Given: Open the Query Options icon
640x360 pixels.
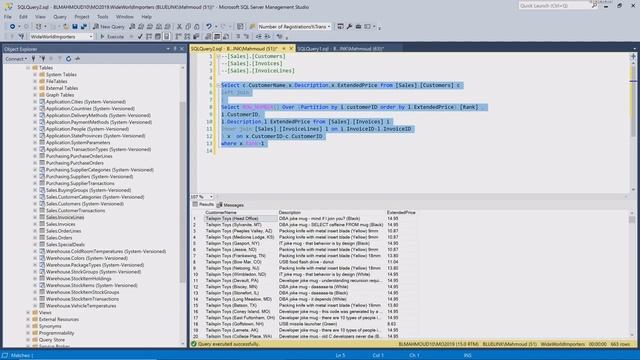Looking at the screenshot, I should coord(158,36).
